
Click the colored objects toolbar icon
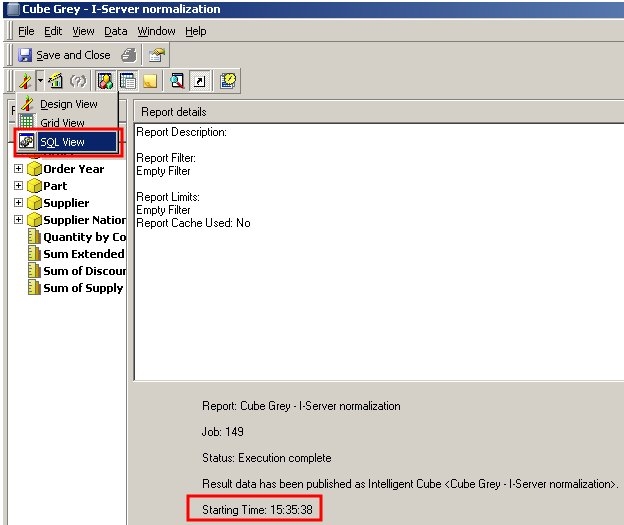pos(105,81)
